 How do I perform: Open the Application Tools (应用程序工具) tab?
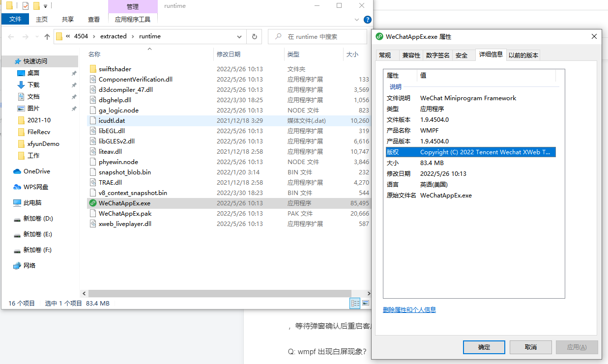coord(133,19)
